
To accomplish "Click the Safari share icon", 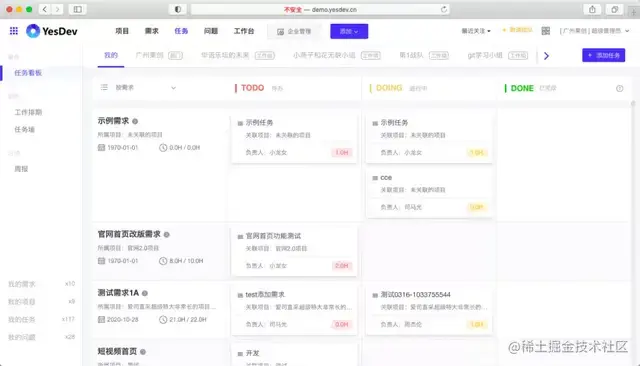I will pos(592,9).
